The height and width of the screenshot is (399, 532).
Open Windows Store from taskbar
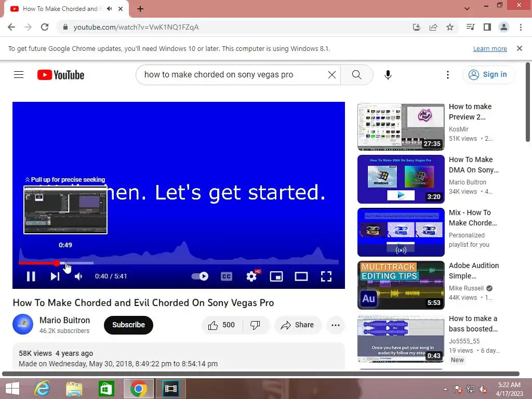[106, 389]
